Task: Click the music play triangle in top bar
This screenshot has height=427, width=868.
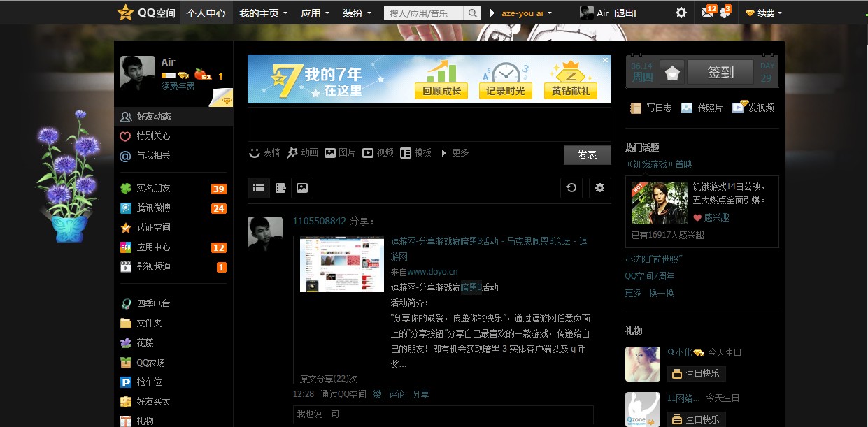Action: click(492, 13)
